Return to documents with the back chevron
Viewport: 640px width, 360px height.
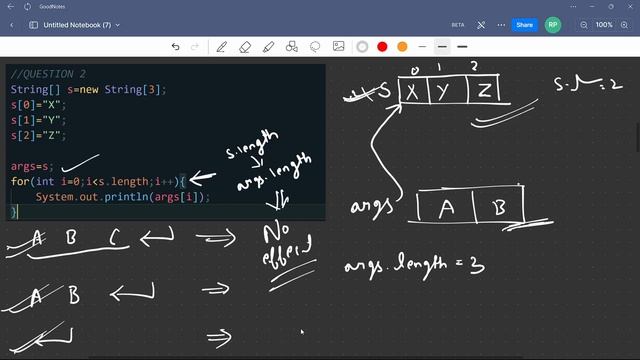coord(12,25)
